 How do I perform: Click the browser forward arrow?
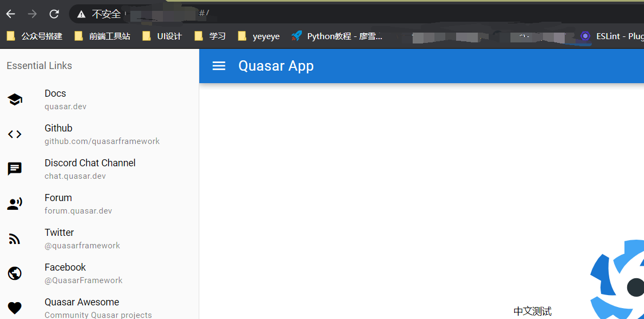click(x=32, y=14)
